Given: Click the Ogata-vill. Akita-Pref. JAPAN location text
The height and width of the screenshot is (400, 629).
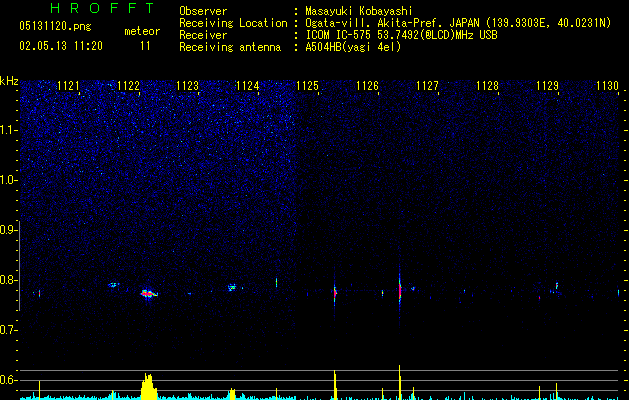Looking at the screenshot, I should point(458,23).
